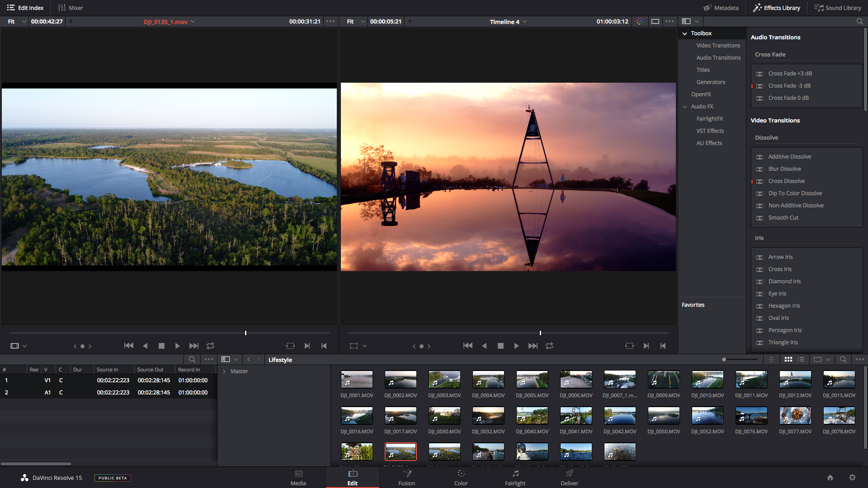Select Titles in Toolbox
The width and height of the screenshot is (868, 488).
tap(703, 70)
